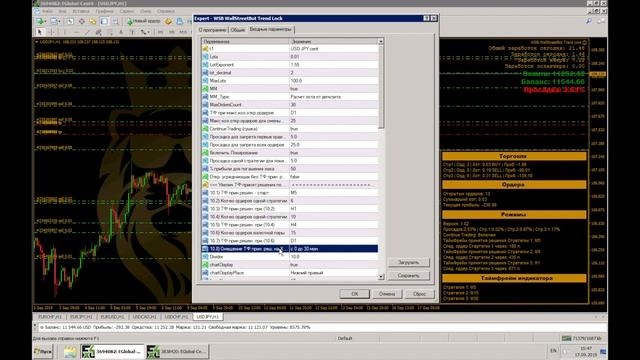The height and width of the screenshot is (360, 640).
Task: Switch to EURUSD,H1 chart tab
Action: [x=112, y=317]
